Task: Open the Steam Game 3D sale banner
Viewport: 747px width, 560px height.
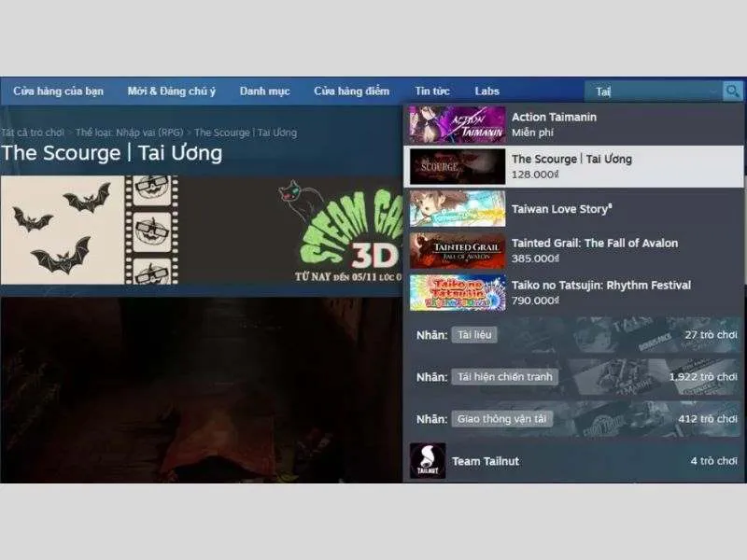Action: pyautogui.click(x=202, y=230)
